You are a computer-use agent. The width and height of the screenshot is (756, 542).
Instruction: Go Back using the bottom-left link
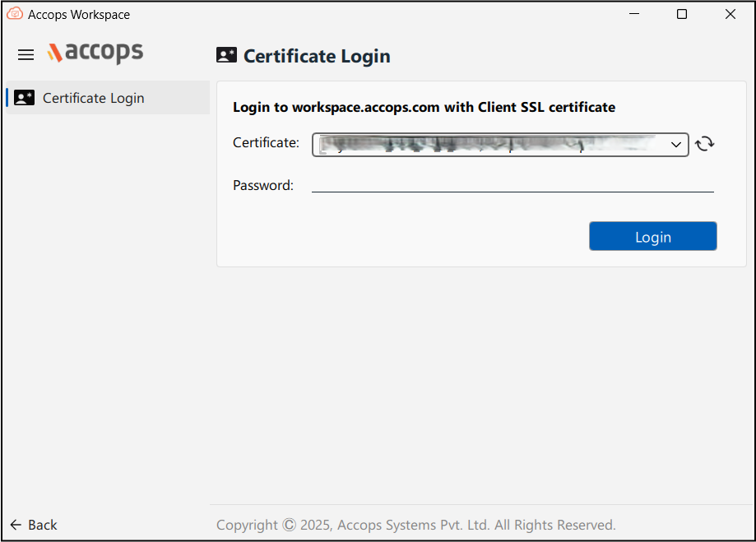(34, 525)
